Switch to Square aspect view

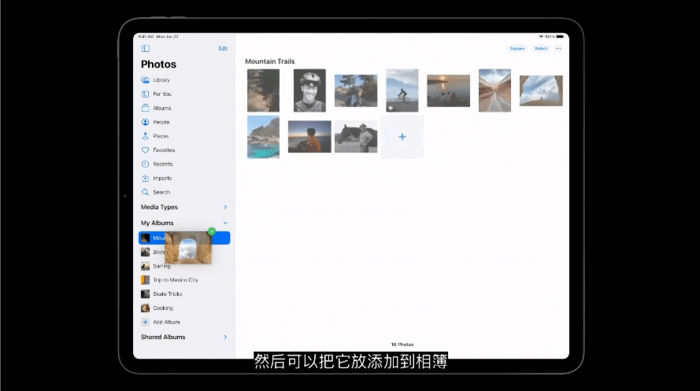click(x=517, y=48)
